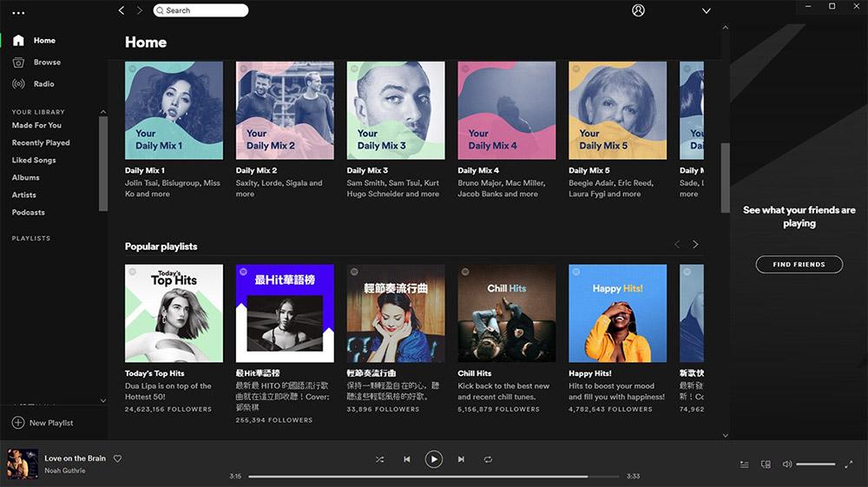Open Liked Songs in library

pyautogui.click(x=34, y=160)
